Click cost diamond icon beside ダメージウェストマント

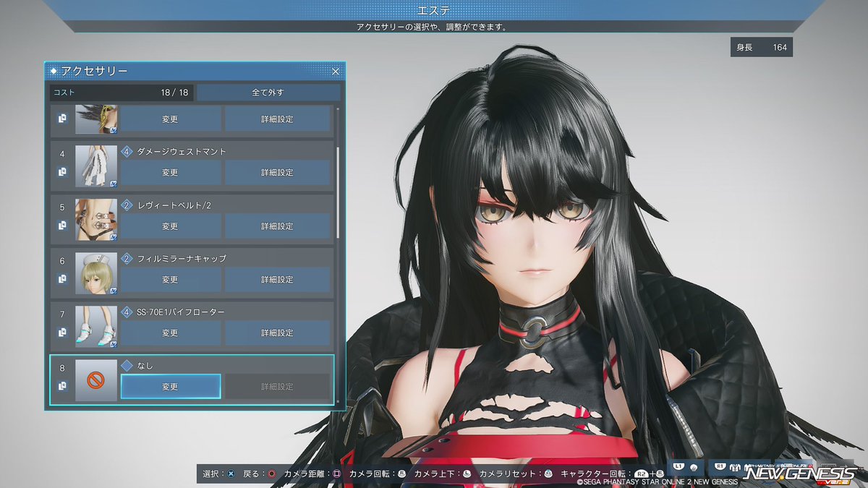127,152
